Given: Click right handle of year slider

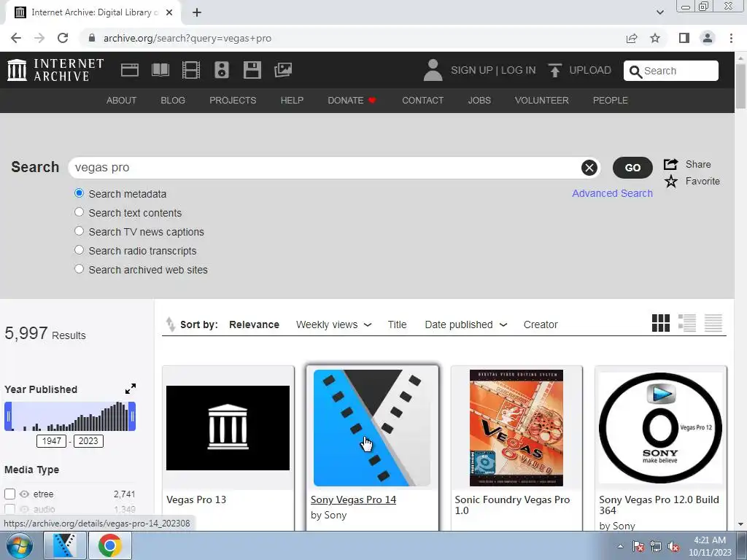Looking at the screenshot, I should coord(132,416).
